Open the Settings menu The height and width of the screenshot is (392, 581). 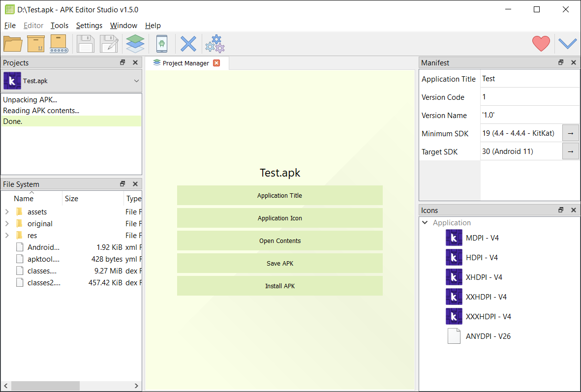[x=89, y=26]
